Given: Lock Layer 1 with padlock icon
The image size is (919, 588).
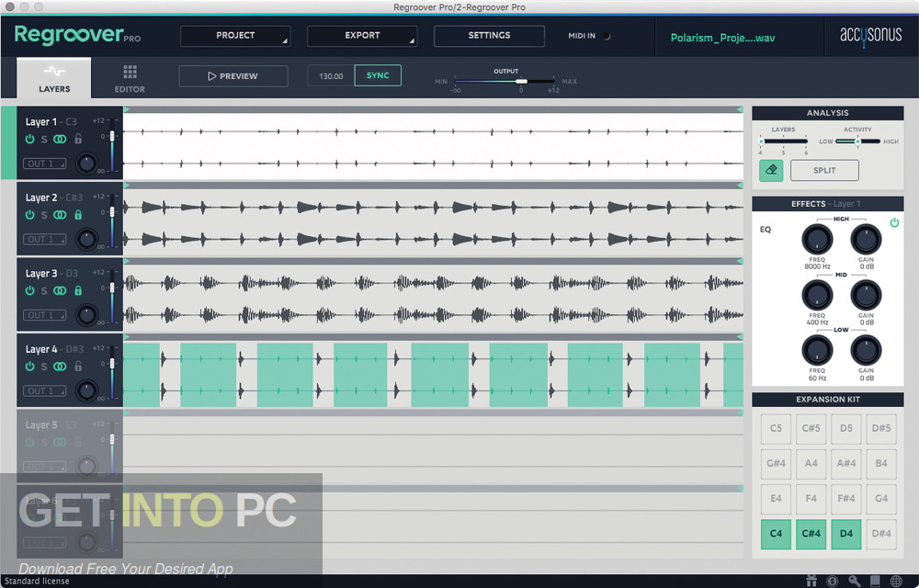Looking at the screenshot, I should point(78,139).
